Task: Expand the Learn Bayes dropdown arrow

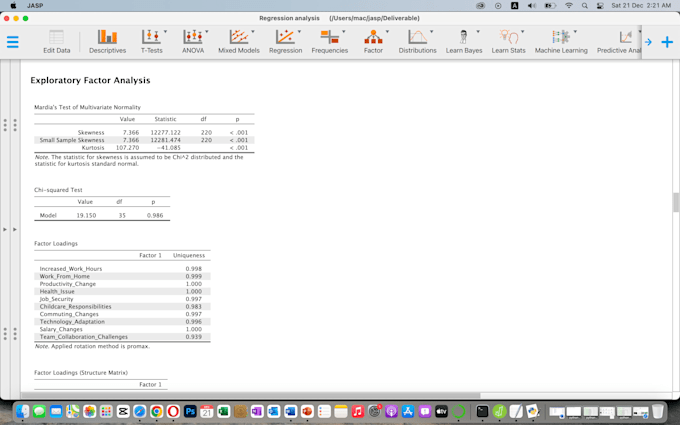Action: (478, 32)
